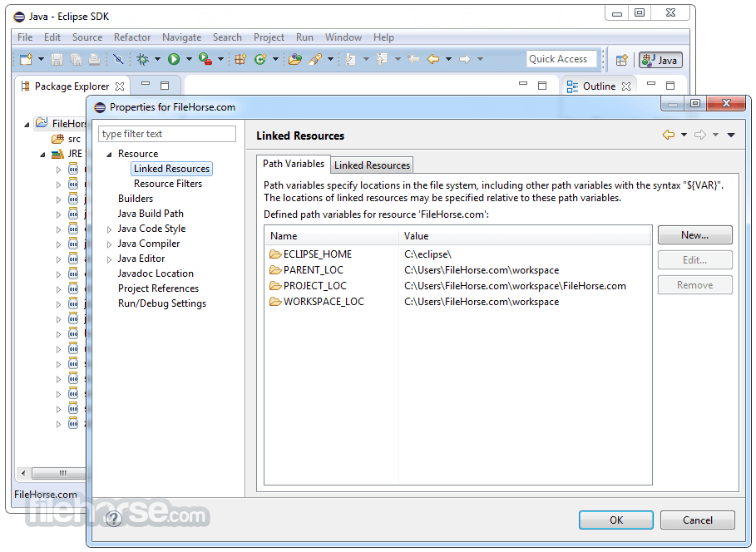Minimize the Package Explorer view
This screenshot has height=552, width=756.
click(145, 84)
